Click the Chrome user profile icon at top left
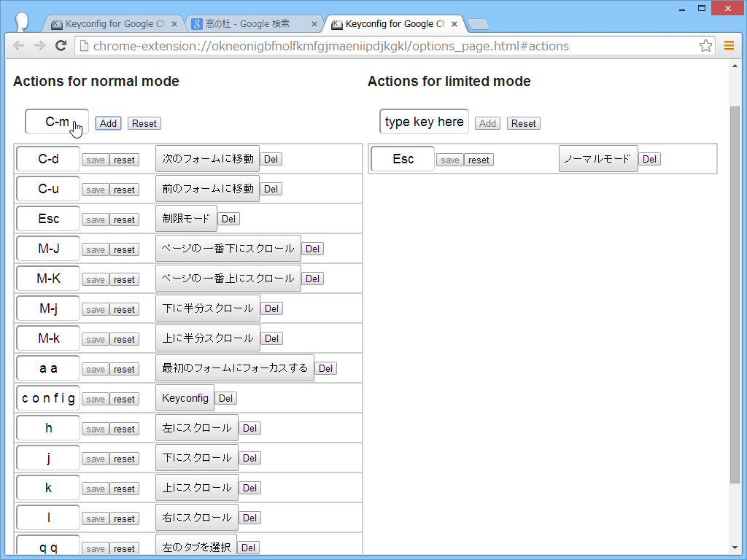Screen dimensions: 747x560 (21, 23)
